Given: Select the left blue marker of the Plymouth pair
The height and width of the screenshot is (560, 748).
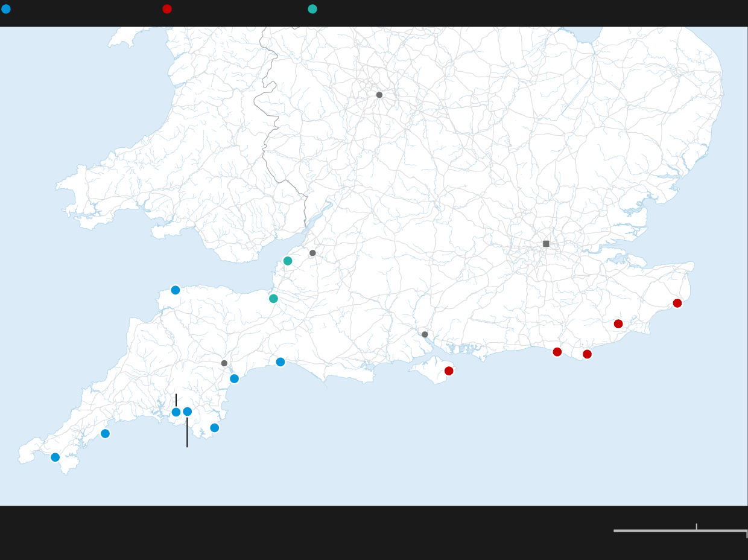Looking at the screenshot, I should (x=176, y=412).
